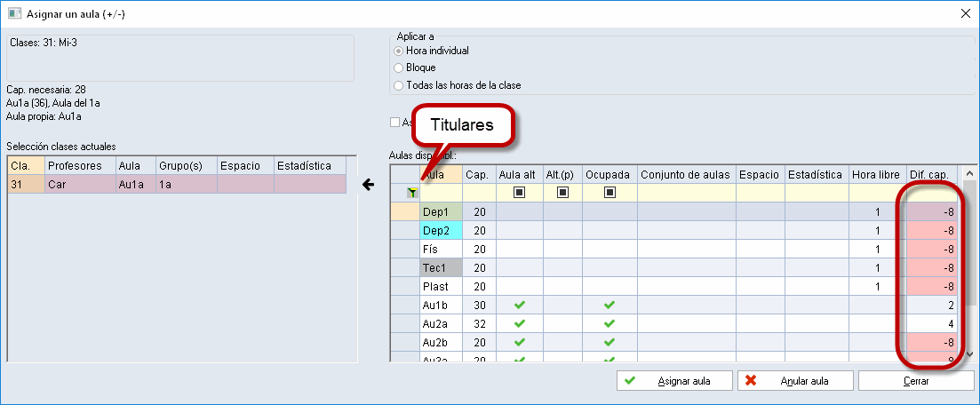Click the Au2a capacity value 32
The height and width of the screenshot is (405, 980).
(480, 324)
